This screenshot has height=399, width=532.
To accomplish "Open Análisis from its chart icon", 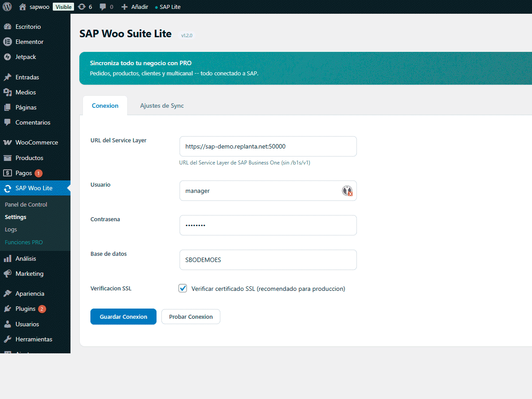I will coord(7,258).
